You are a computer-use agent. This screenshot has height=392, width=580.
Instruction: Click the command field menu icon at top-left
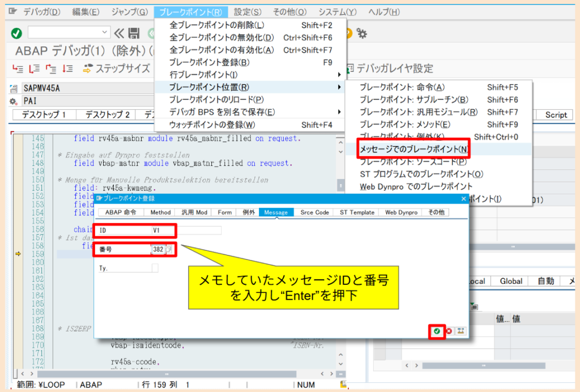(13, 11)
